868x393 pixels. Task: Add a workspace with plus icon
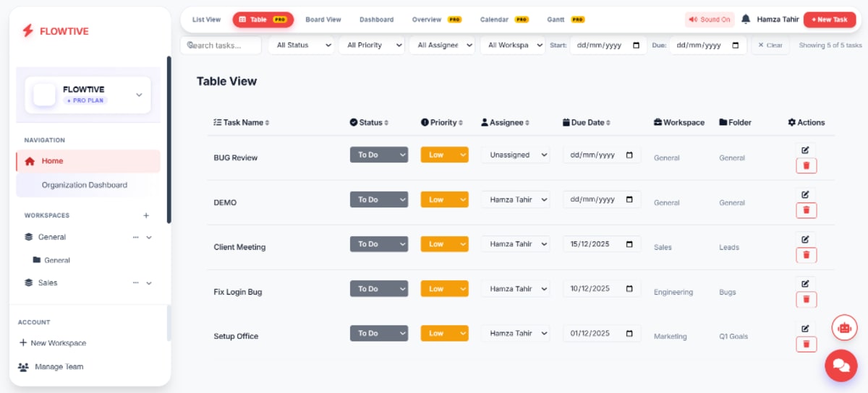point(146,215)
